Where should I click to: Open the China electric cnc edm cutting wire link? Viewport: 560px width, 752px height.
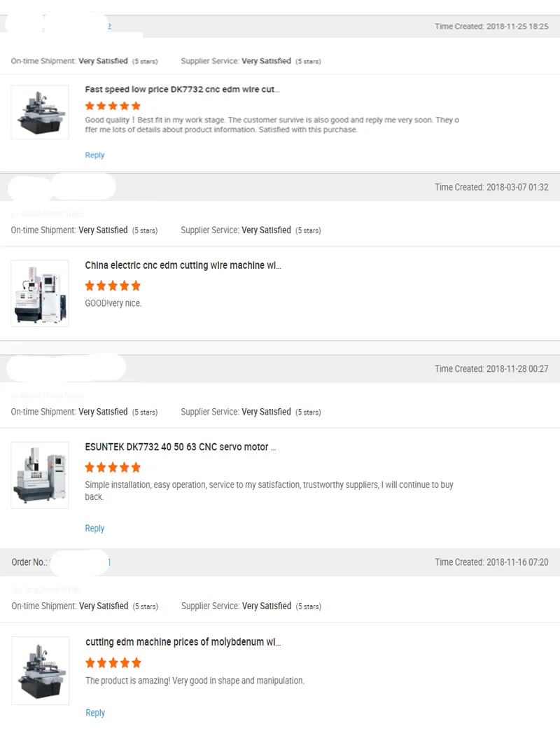point(183,265)
